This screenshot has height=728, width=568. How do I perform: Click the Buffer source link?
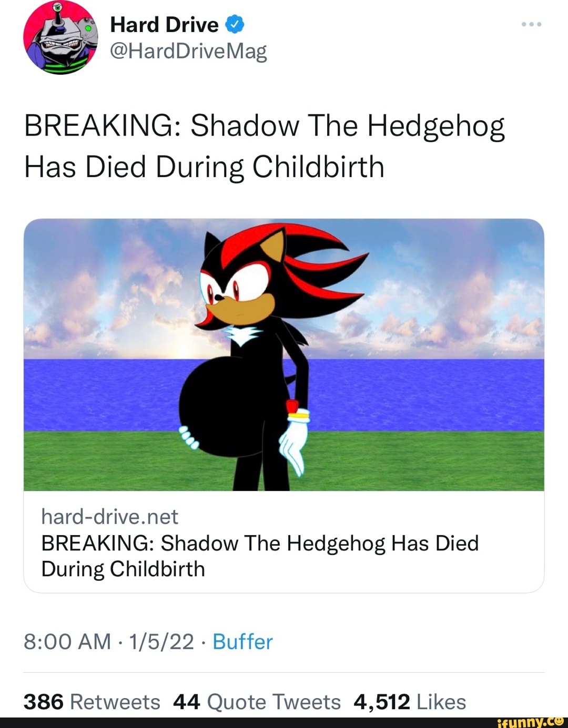[x=241, y=642]
